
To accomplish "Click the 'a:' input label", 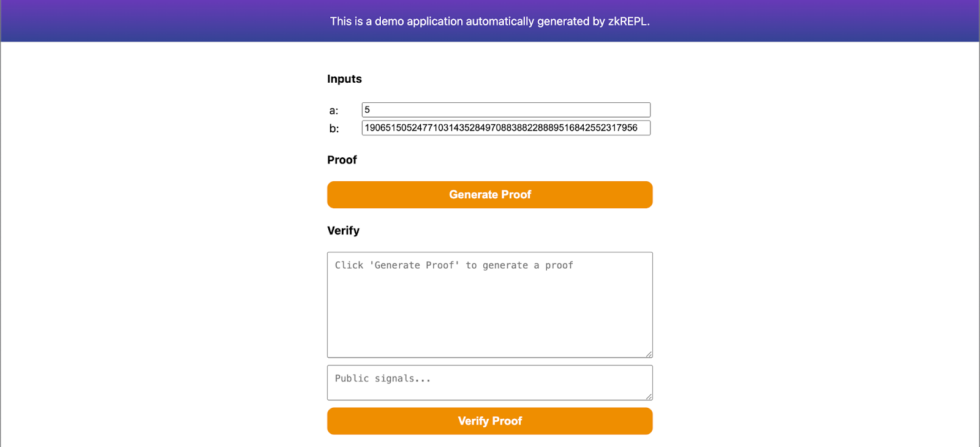I will click(334, 111).
